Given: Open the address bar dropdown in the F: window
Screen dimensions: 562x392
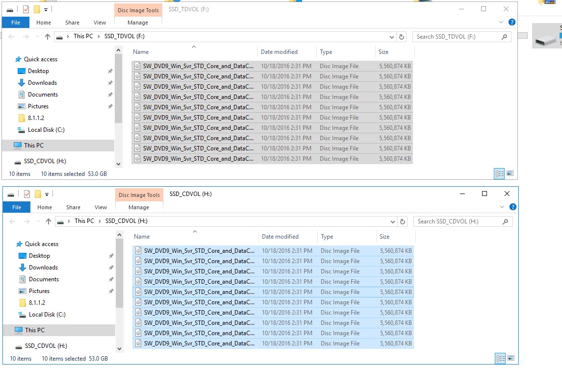Looking at the screenshot, I should 391,37.
